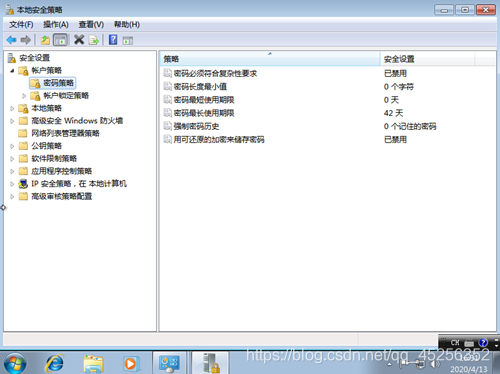Image resolution: width=500 pixels, height=374 pixels.
Task: Click the language bar keyboard icon
Action: (x=469, y=342)
